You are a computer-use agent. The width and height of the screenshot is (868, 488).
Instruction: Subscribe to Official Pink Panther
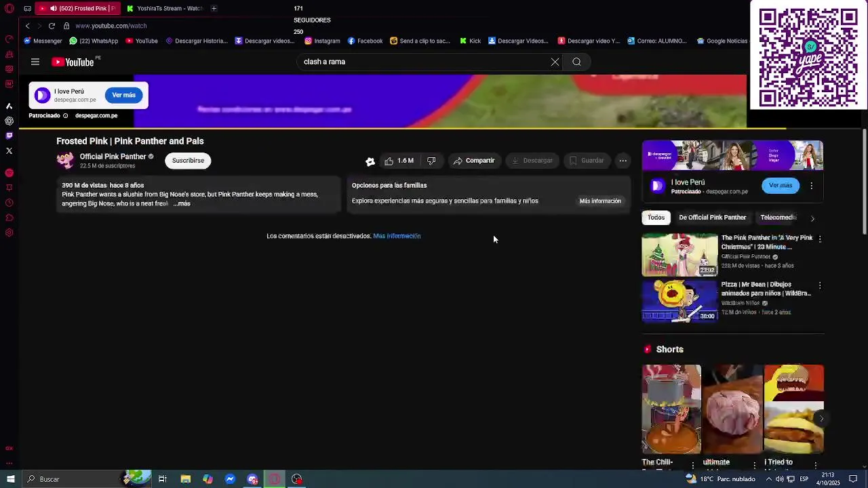pos(188,161)
